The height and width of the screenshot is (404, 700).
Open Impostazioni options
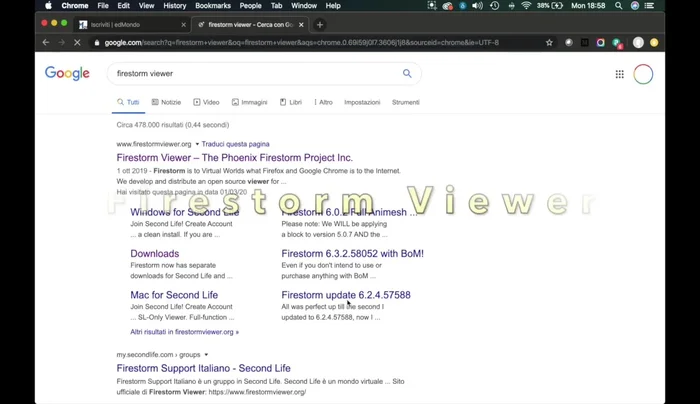click(x=362, y=102)
